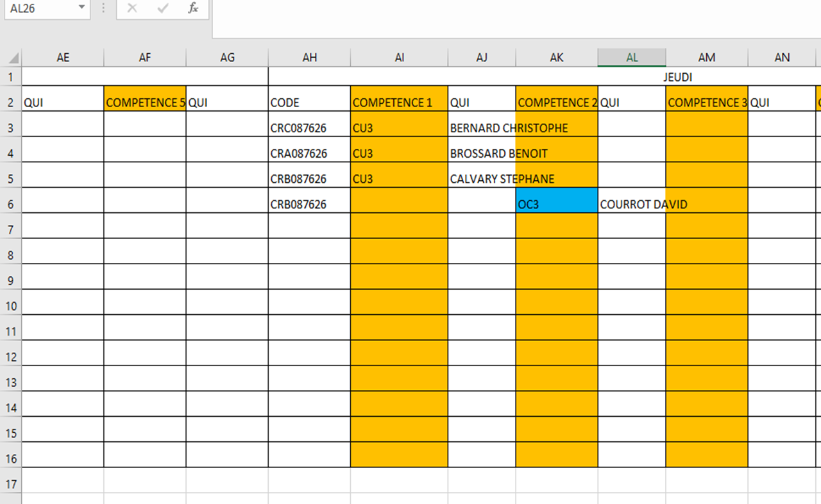Click the Select All corner triangle
The height and width of the screenshot is (504, 821).
point(13,58)
